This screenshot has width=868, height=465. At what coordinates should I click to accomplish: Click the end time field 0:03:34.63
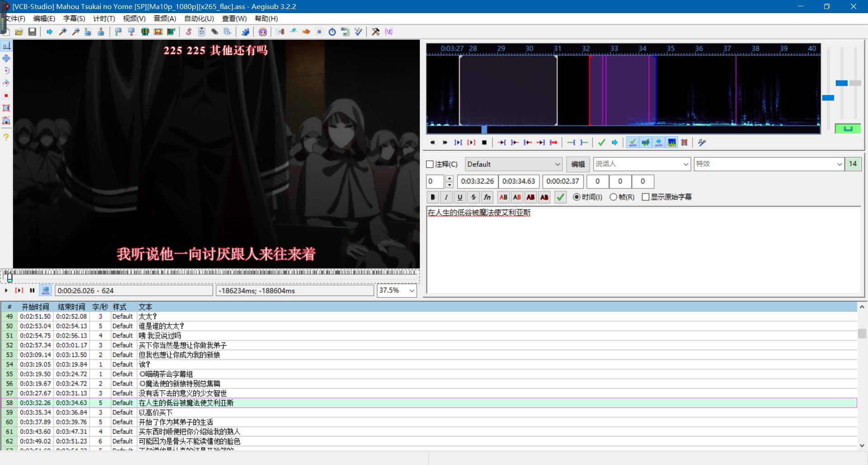[519, 181]
